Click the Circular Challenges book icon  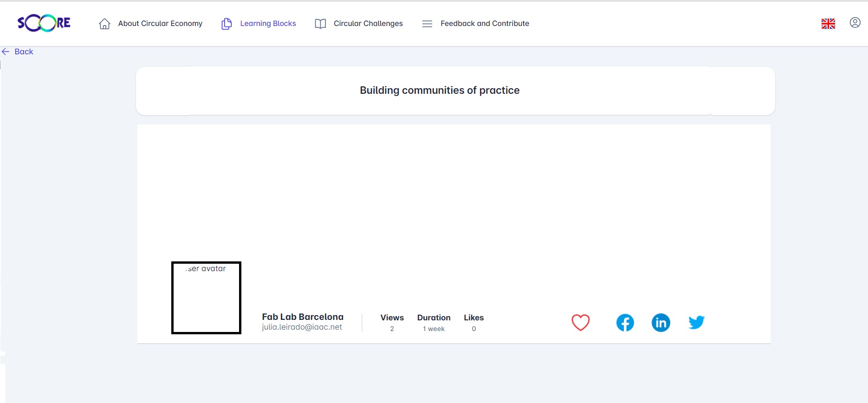320,24
